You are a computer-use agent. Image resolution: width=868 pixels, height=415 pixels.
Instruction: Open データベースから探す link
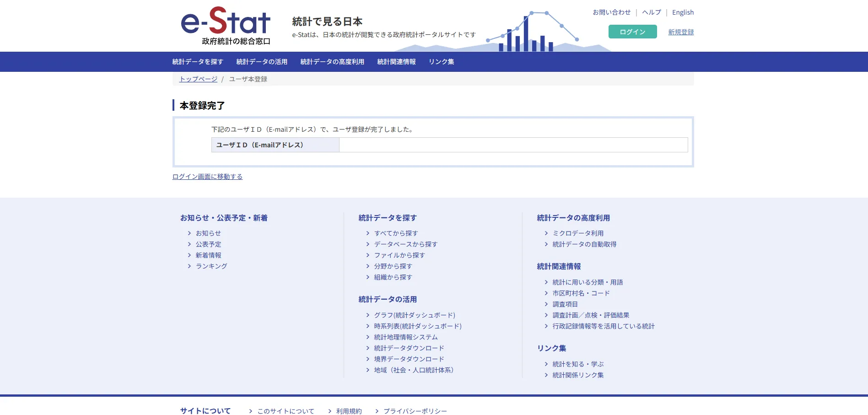405,244
